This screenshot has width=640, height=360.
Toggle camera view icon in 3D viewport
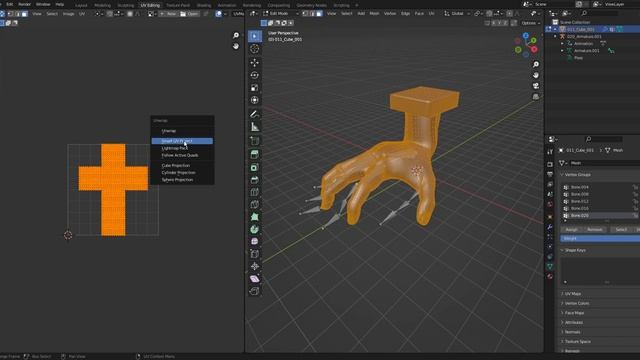(x=536, y=86)
